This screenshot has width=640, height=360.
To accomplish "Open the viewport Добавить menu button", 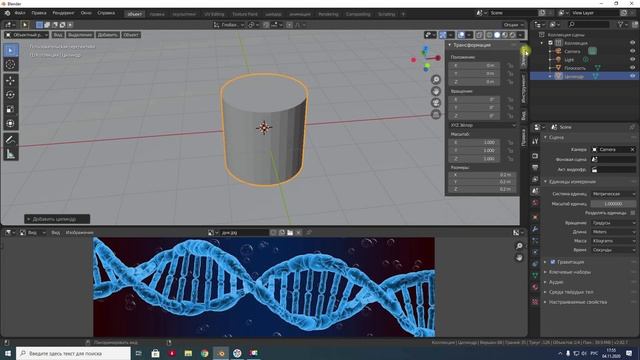I will click(x=107, y=35).
